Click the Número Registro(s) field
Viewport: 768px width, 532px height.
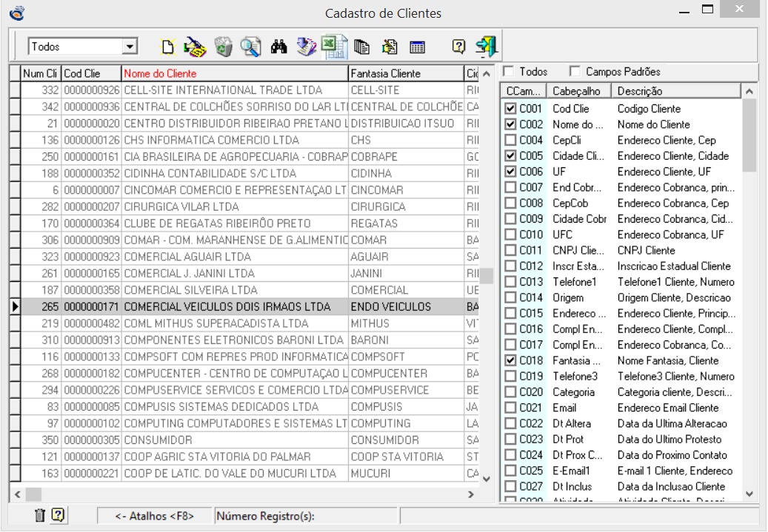[306, 516]
